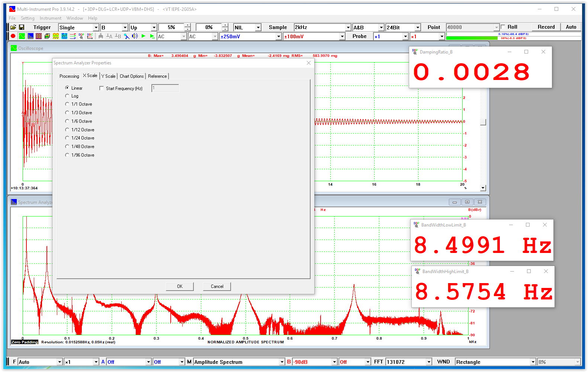Click the blue speaker sound icon
Image resolution: width=588 pixels, height=372 pixels.
pos(135,36)
